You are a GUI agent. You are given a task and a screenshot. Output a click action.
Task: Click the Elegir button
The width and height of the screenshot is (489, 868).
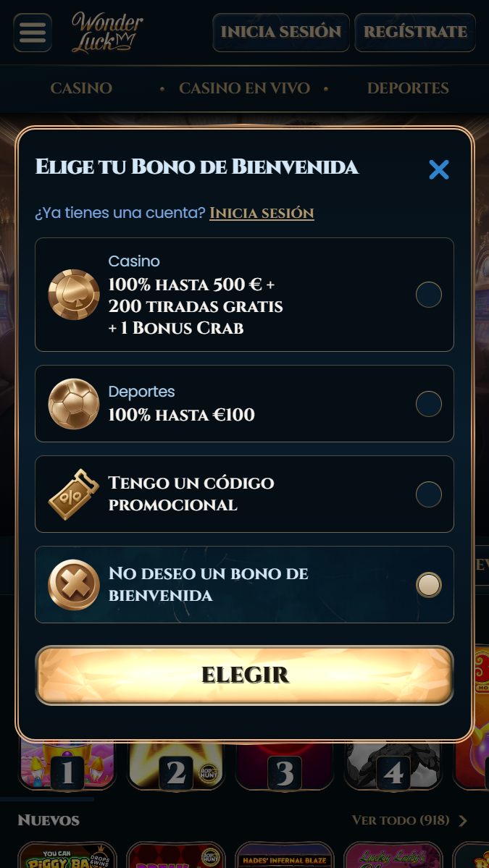point(244,675)
